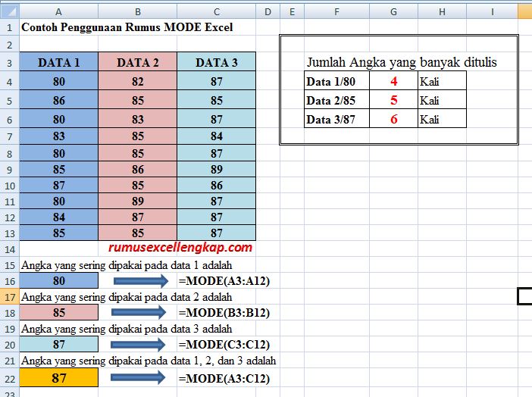Click formula text '=MODE(B3:B12)'
The width and height of the screenshot is (532, 397).
pyautogui.click(x=224, y=313)
